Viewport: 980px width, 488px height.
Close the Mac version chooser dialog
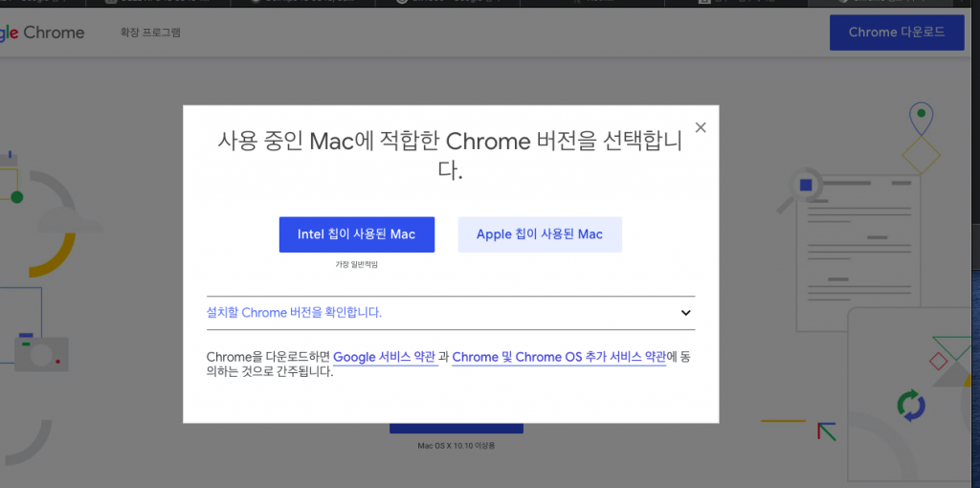point(701,127)
